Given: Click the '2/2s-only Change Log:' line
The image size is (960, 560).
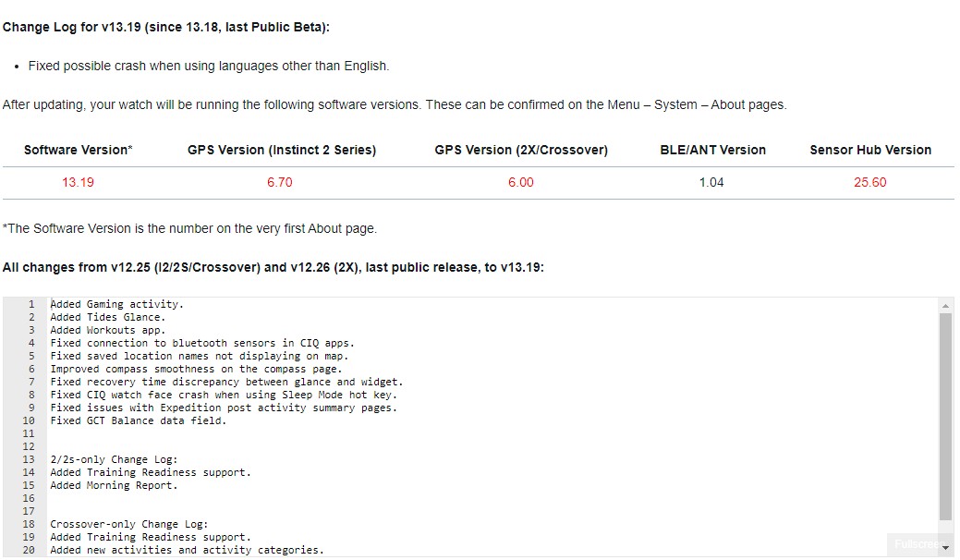Looking at the screenshot, I should [114, 459].
